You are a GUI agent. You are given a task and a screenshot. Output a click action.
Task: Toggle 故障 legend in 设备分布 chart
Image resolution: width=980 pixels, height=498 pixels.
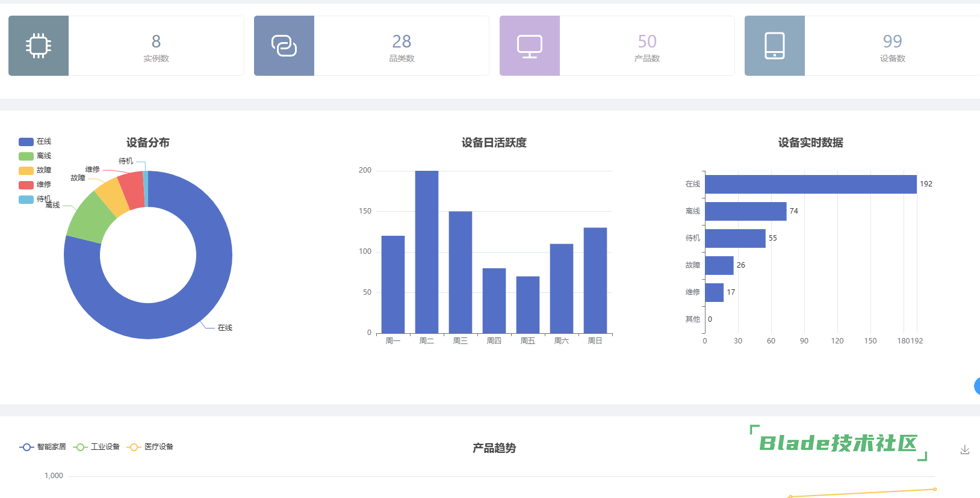coord(35,170)
